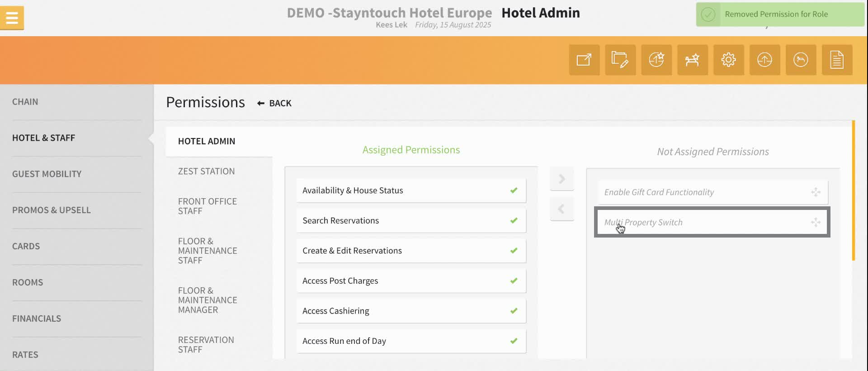
Task: Click the Friday, 15 August 2025 date
Action: coord(453,25)
